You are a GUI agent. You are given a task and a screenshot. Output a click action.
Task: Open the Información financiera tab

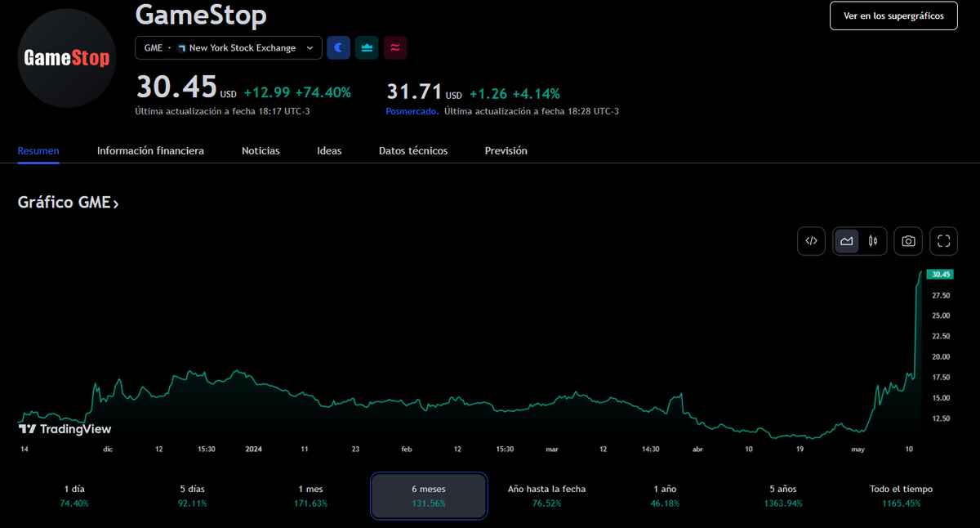[150, 151]
